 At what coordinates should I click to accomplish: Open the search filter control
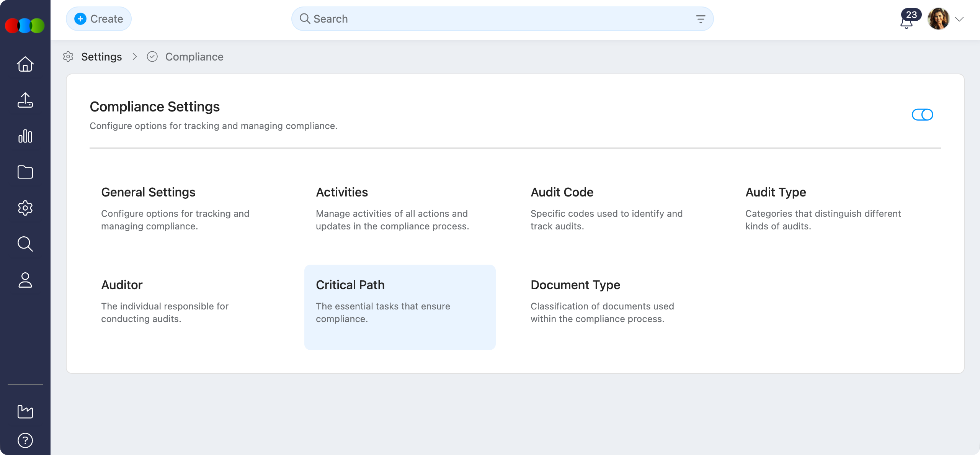[x=701, y=18]
